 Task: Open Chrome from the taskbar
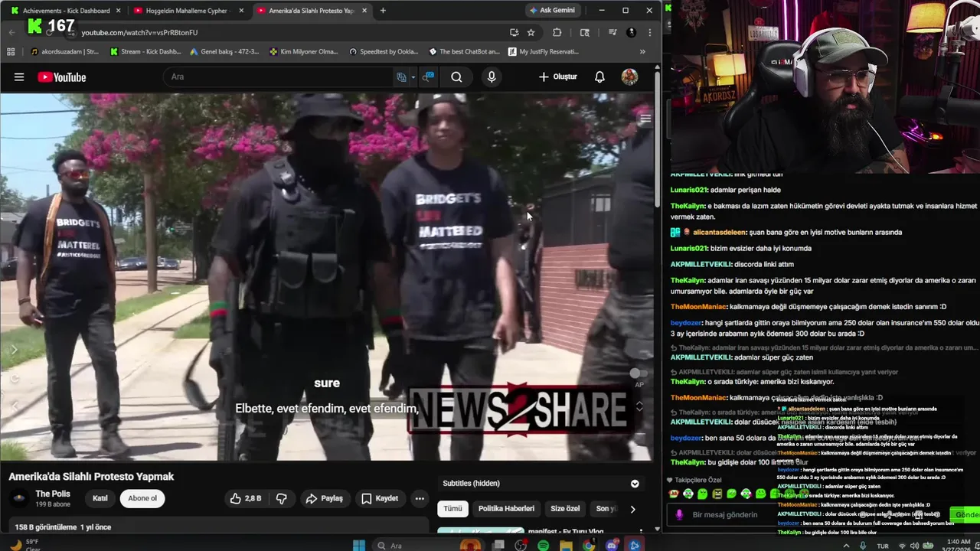click(x=589, y=545)
